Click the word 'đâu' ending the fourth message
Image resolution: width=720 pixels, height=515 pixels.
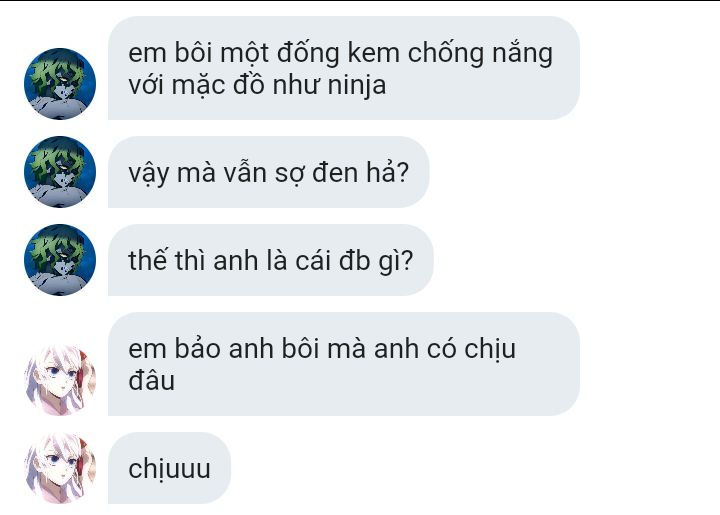point(152,381)
